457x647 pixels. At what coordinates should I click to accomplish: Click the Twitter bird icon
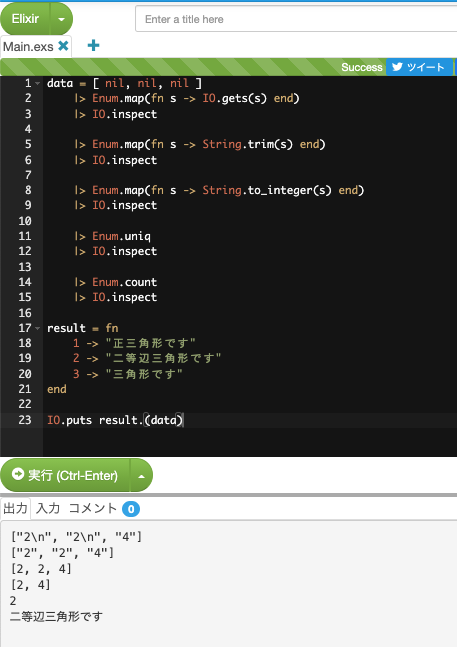397,67
